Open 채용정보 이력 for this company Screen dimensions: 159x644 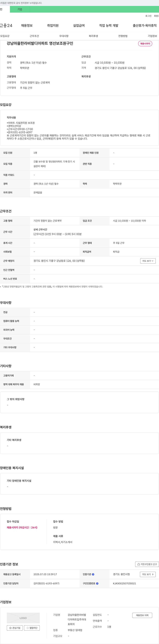(142, 615)
